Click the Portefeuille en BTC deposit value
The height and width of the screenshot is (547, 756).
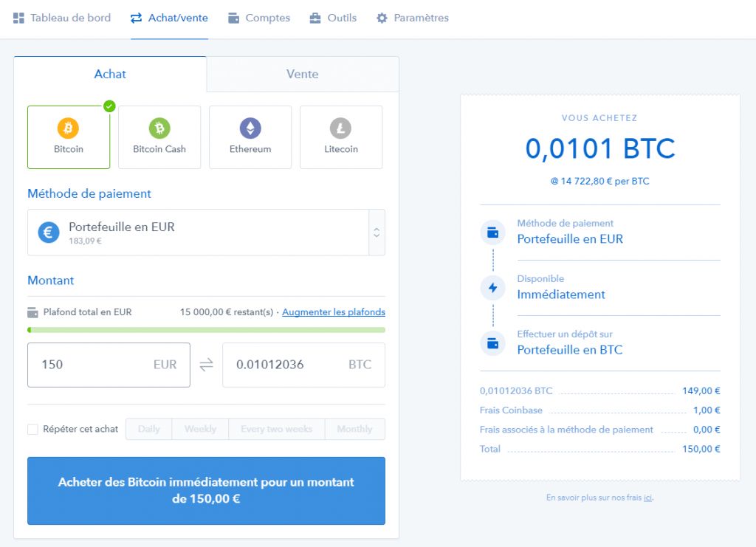(x=570, y=350)
